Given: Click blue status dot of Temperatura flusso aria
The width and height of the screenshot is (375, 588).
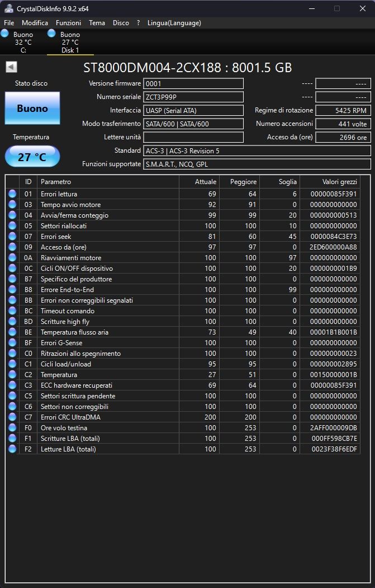Looking at the screenshot, I should [12, 332].
